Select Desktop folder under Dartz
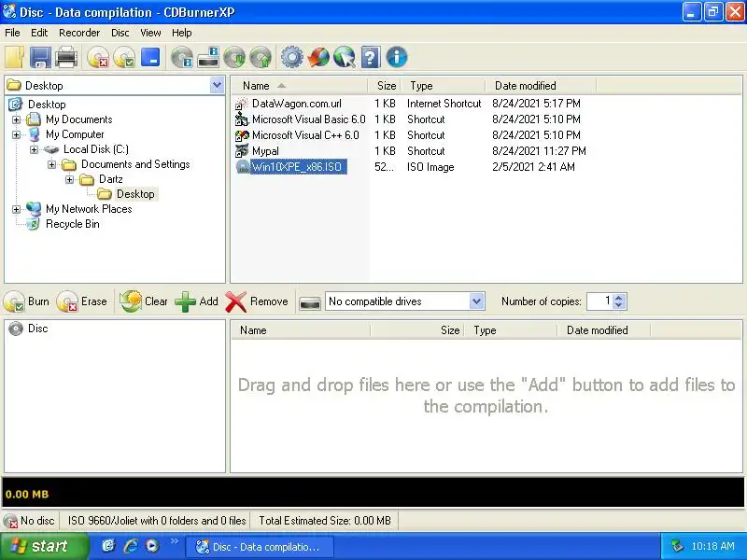 click(135, 194)
